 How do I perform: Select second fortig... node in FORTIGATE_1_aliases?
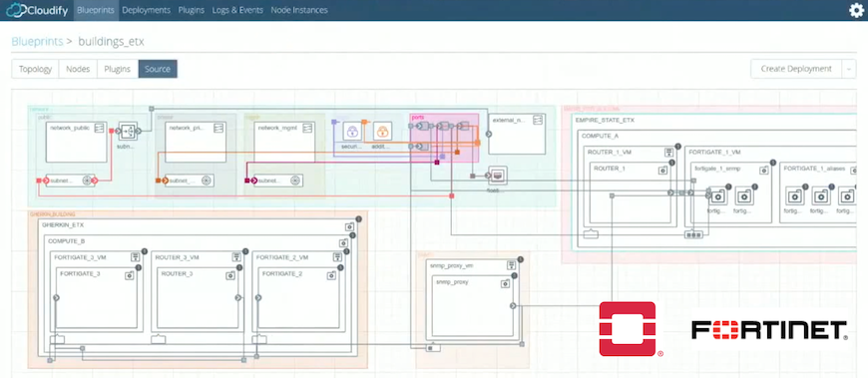821,196
